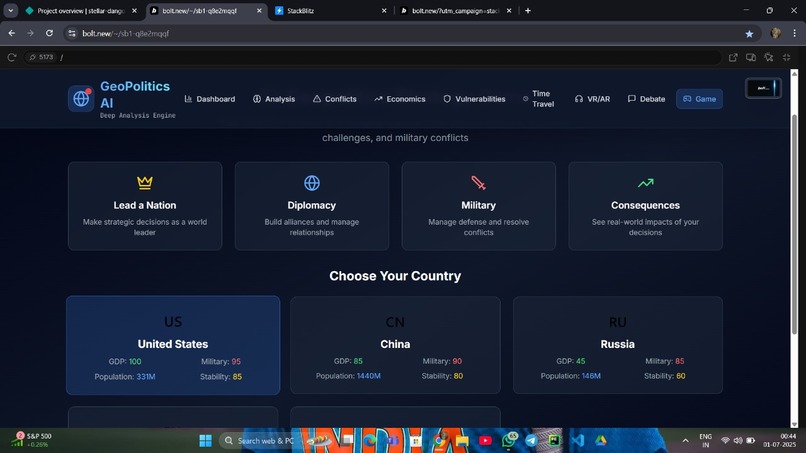Open WhatsApp from the taskbar
Viewport: 806px width, 453px height.
509,441
